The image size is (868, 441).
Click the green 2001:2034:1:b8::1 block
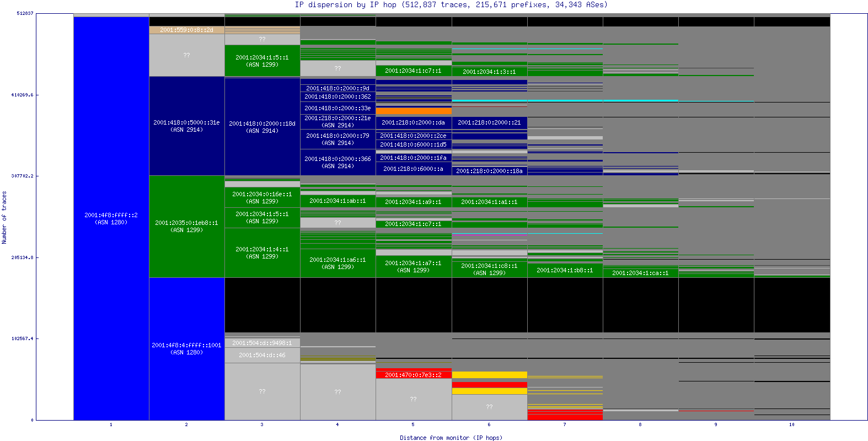(565, 270)
